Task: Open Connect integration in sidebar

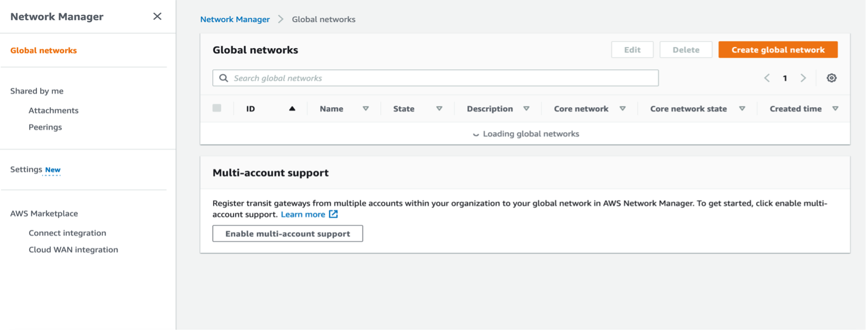Action: coord(67,233)
